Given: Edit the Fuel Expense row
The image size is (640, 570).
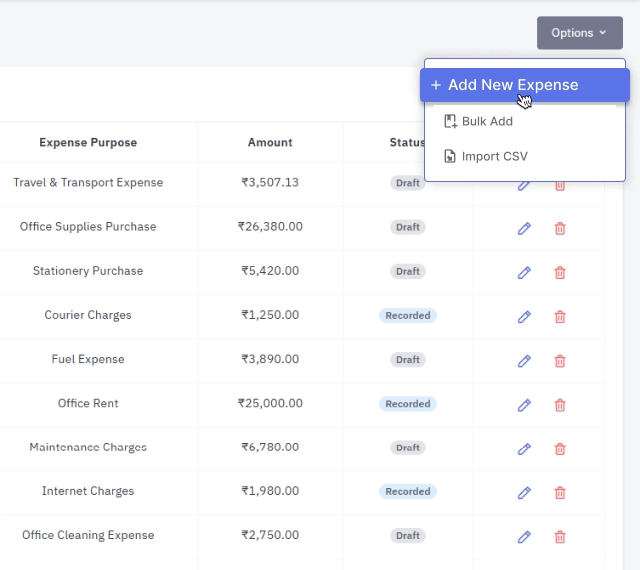Looking at the screenshot, I should [524, 361].
